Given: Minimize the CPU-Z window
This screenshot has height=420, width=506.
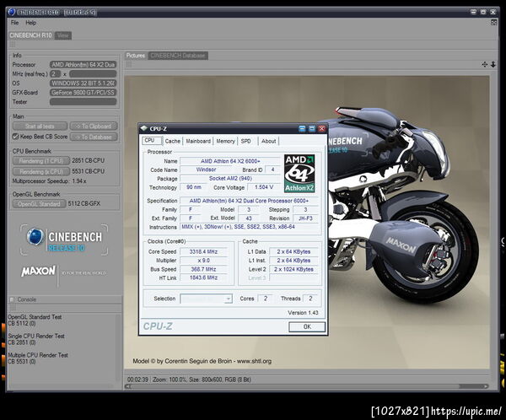Looking at the screenshot, I should (x=302, y=128).
